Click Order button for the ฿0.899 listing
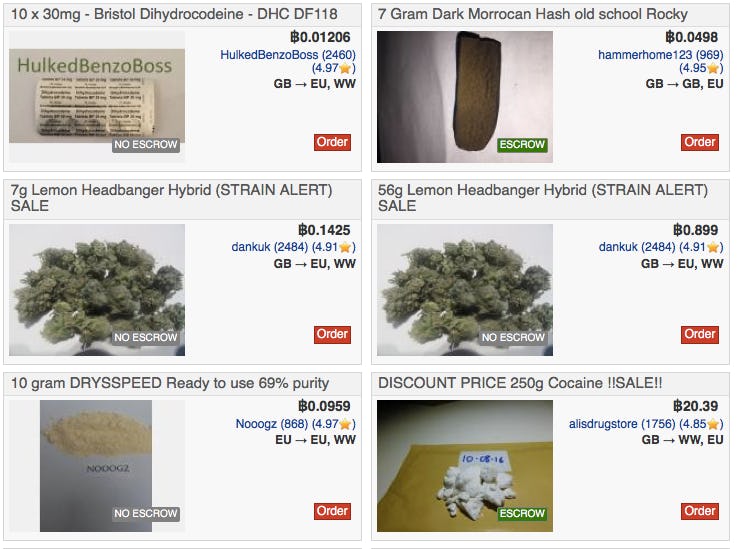The height and width of the screenshot is (549, 747). click(x=699, y=335)
